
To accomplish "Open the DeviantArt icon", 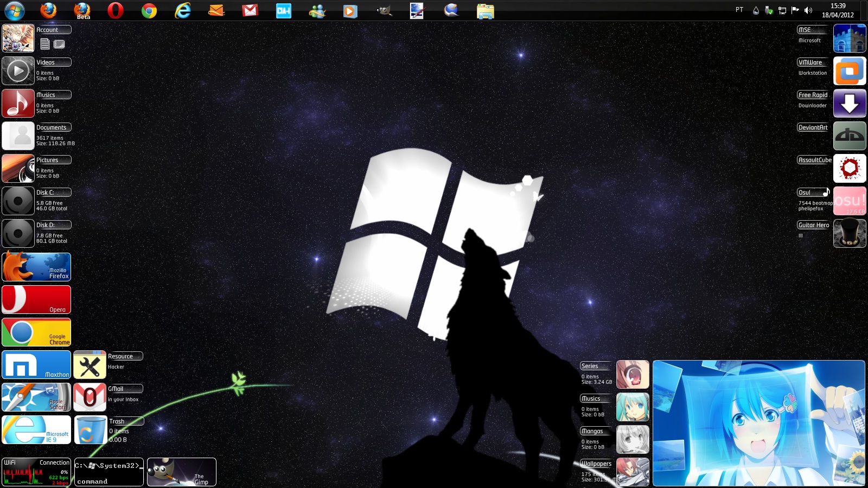I will coord(850,136).
